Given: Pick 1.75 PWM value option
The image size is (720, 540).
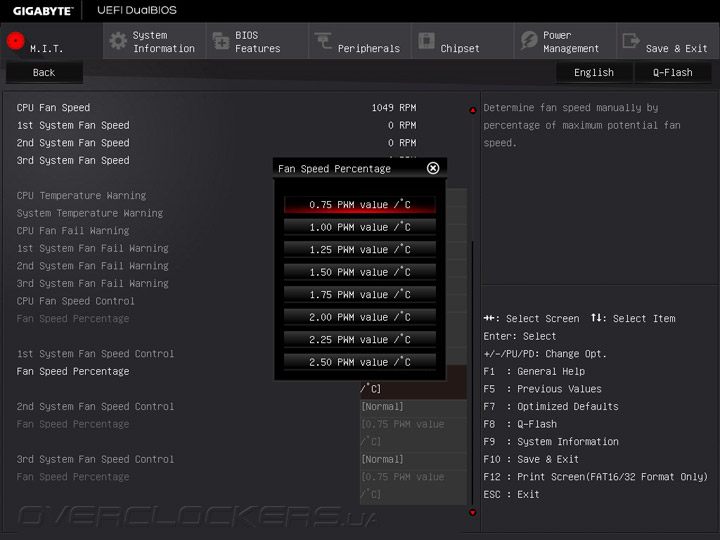Looking at the screenshot, I should [360, 294].
